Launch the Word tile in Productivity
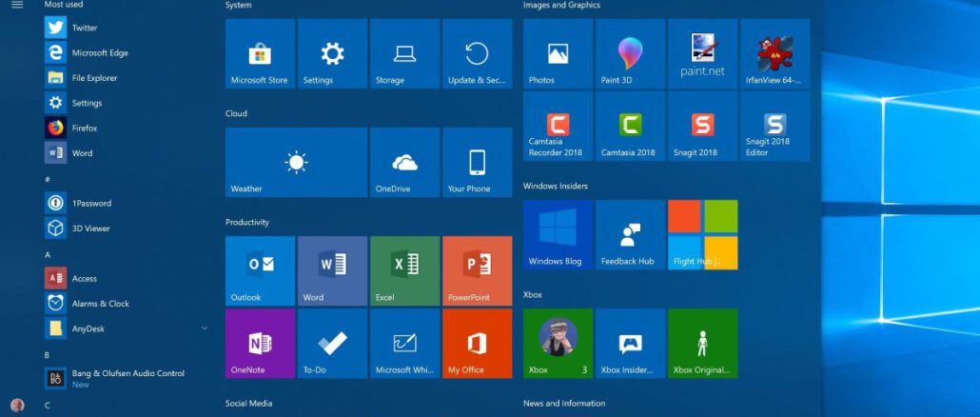The height and width of the screenshot is (417, 980). click(x=332, y=271)
